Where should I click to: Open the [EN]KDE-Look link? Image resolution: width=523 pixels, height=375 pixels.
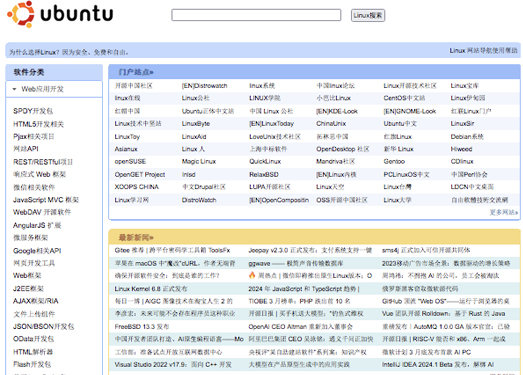pyautogui.click(x=337, y=111)
